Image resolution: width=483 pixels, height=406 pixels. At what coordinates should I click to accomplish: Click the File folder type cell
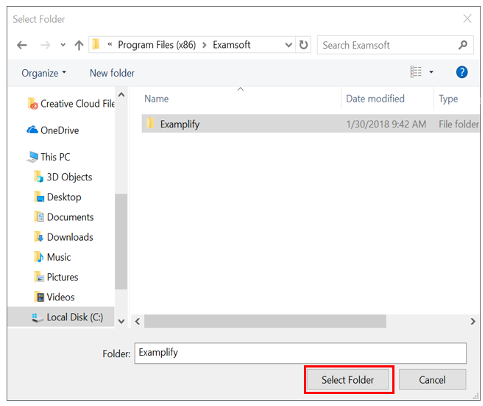tap(459, 124)
